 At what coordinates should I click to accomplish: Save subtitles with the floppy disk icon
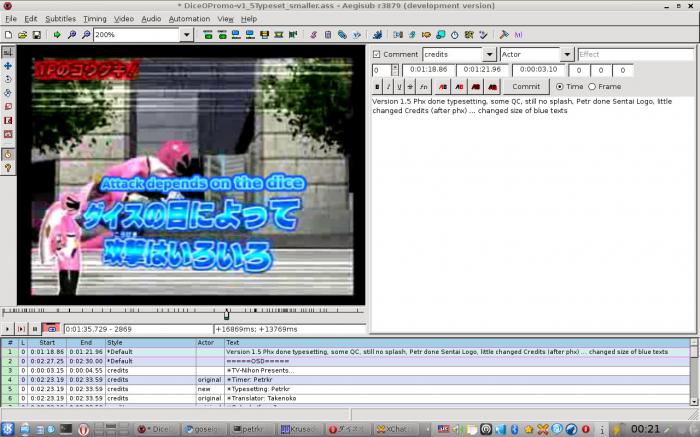point(37,34)
